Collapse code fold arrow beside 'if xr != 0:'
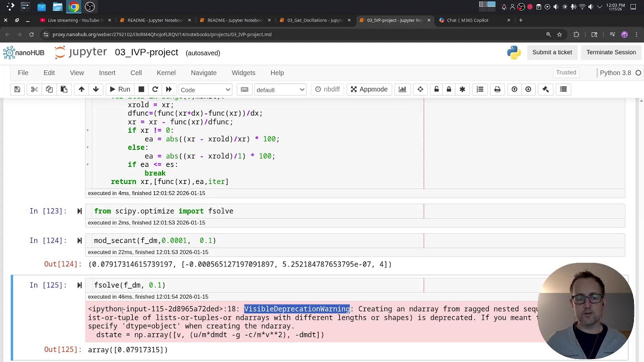The image size is (644, 362). pyautogui.click(x=88, y=130)
